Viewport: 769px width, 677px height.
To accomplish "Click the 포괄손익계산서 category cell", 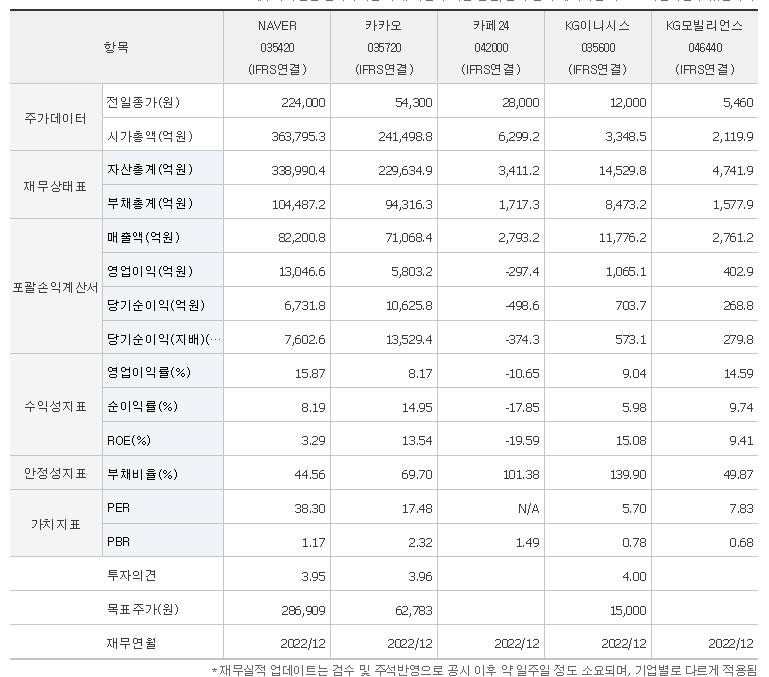I will (x=55, y=287).
